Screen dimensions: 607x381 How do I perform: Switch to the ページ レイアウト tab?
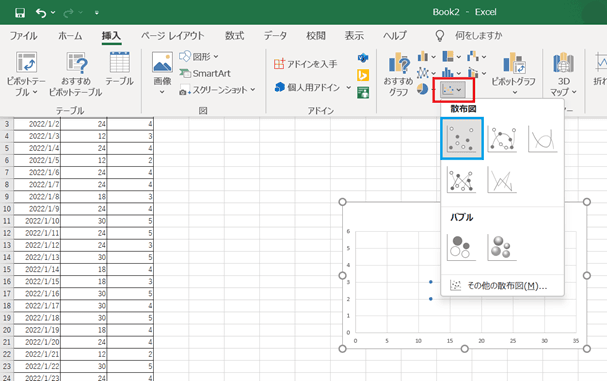(172, 36)
